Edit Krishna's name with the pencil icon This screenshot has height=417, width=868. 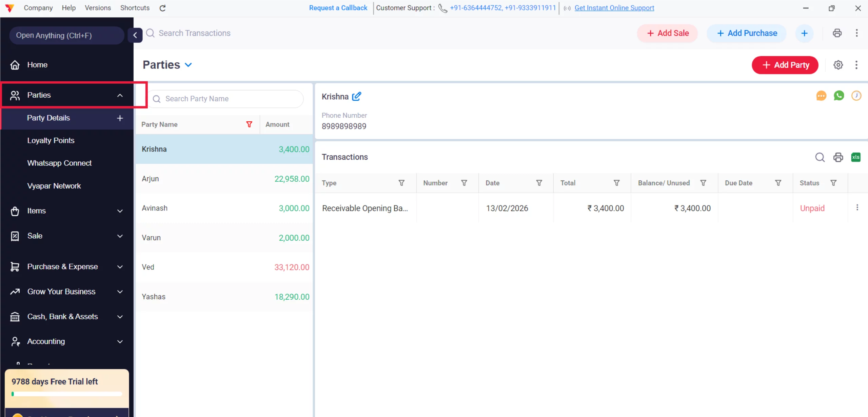(x=356, y=97)
